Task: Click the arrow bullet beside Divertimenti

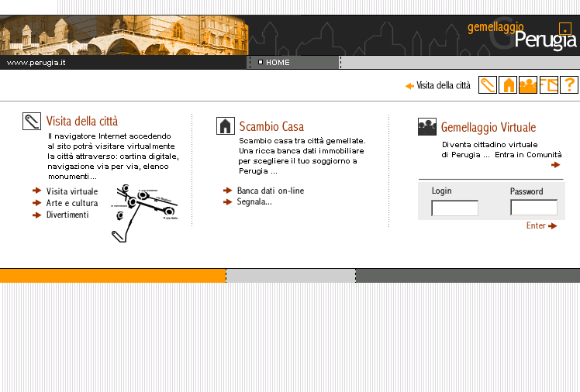Action: [x=37, y=215]
